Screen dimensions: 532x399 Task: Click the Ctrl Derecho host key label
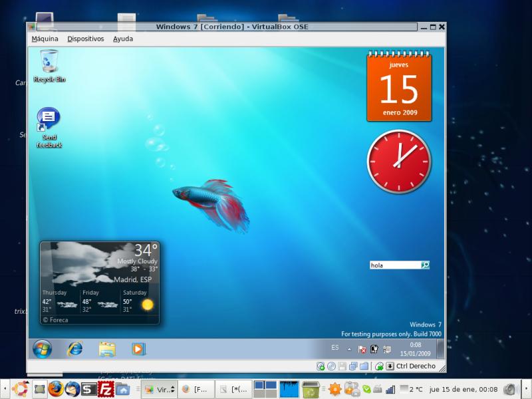click(416, 366)
